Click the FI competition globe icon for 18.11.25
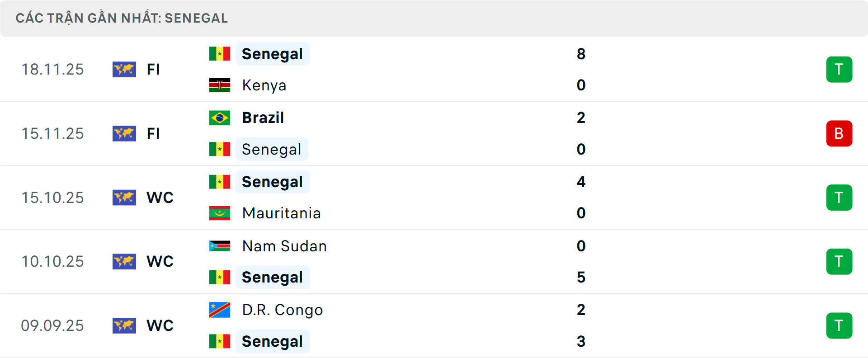Screen dimensions: 868x358 124,69
